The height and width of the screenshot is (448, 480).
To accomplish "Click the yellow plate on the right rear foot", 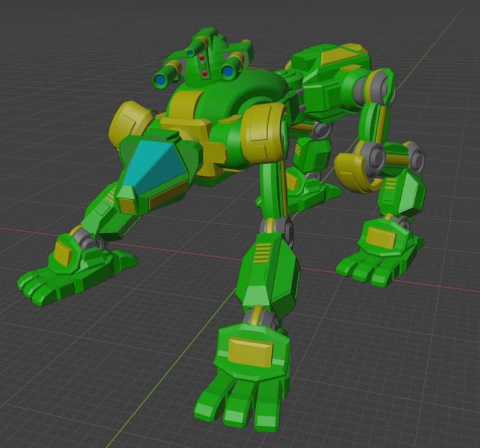I will (382, 237).
